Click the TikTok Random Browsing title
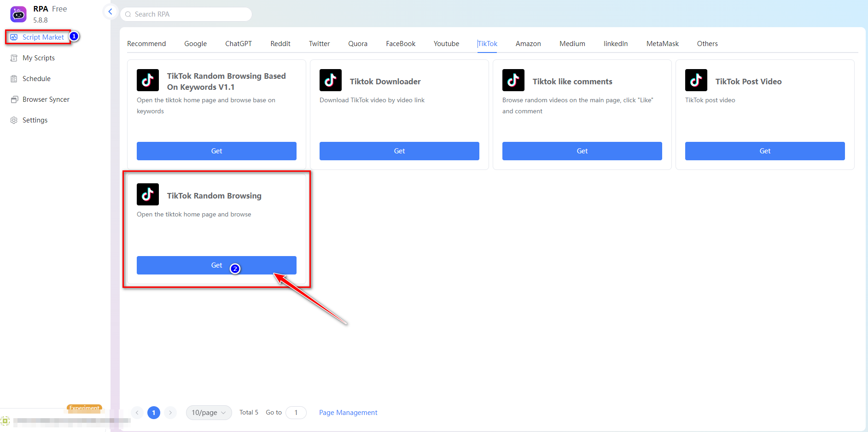 pos(214,196)
